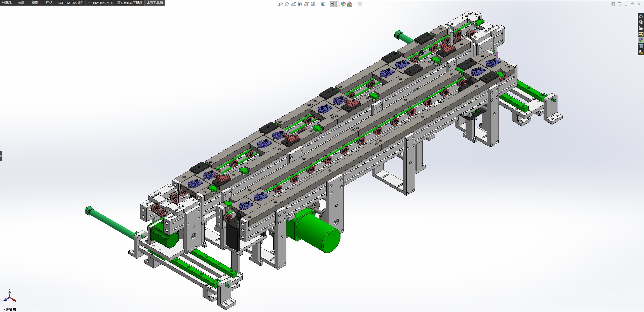
Task: Expand the View Orientation dropdown arrow
Action: (318, 4)
